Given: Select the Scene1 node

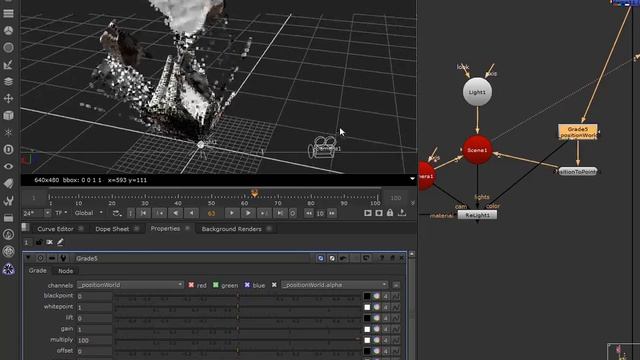Looking at the screenshot, I should click(477, 150).
